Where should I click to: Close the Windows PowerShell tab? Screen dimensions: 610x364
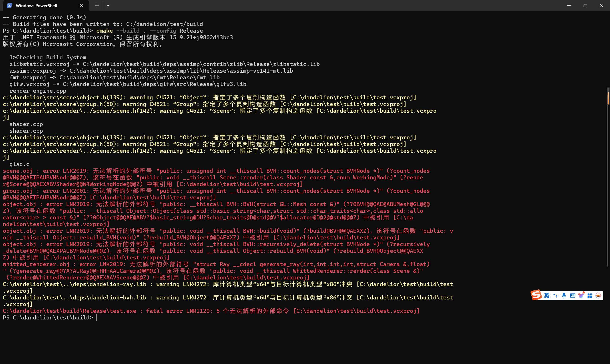point(81,5)
